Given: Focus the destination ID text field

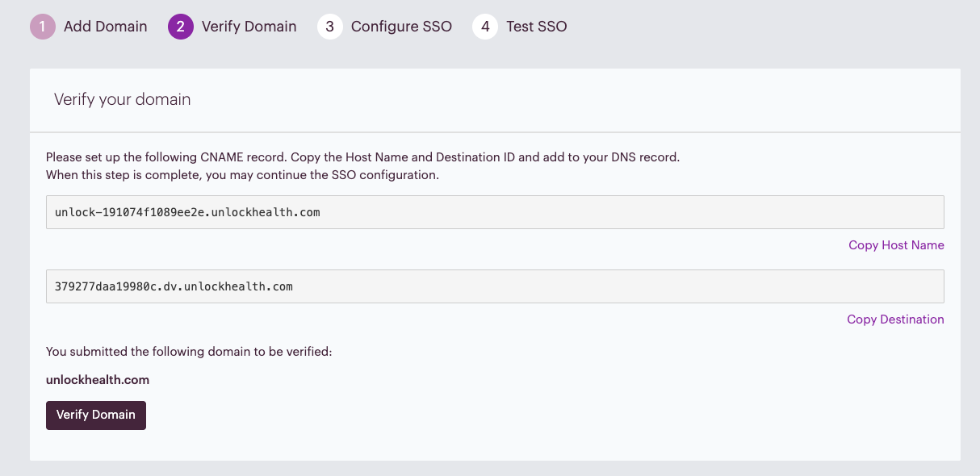Looking at the screenshot, I should [495, 286].
